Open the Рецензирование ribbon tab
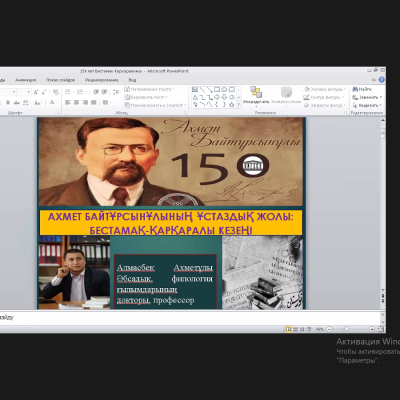The image size is (400, 400). coord(102,80)
